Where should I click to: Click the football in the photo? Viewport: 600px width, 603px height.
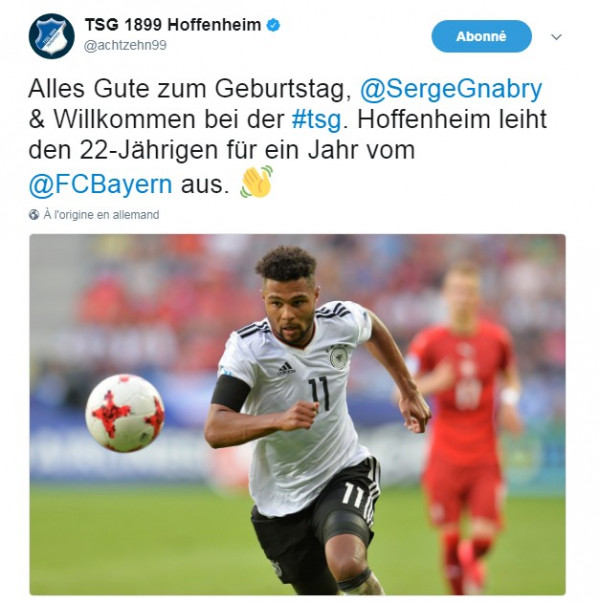pos(125,413)
